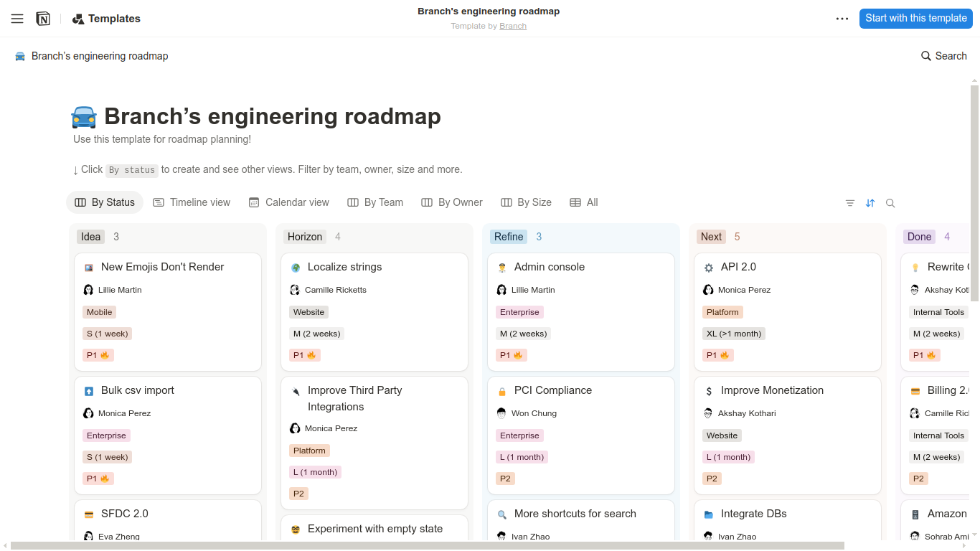
Task: Click the card icon on Billing 2.0
Action: (915, 391)
